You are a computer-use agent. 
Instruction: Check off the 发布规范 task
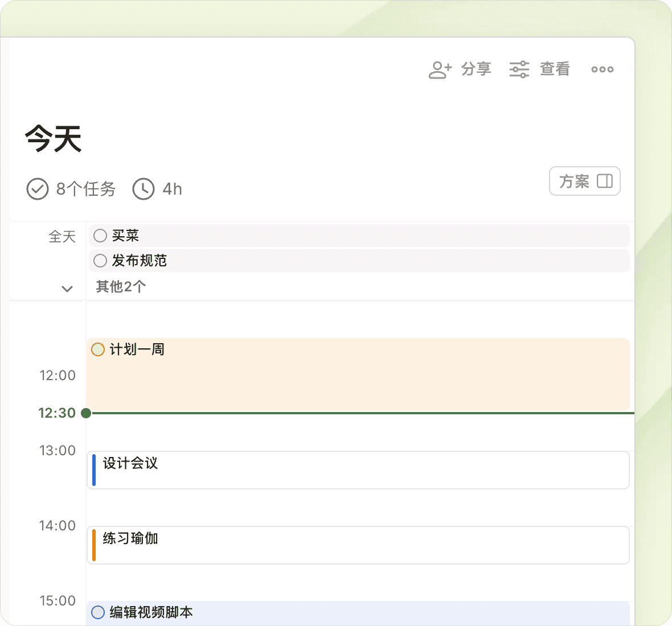(100, 261)
